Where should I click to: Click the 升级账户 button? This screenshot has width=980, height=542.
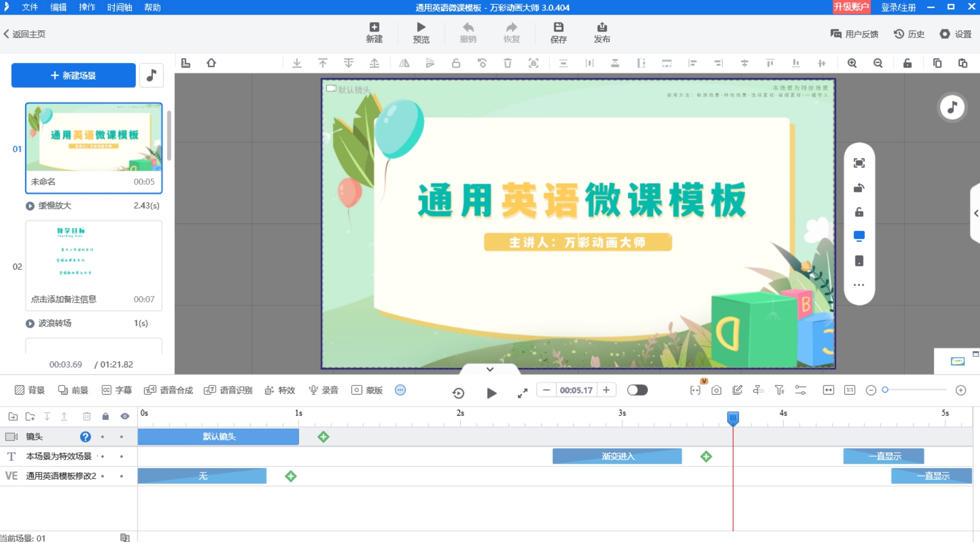(851, 7)
